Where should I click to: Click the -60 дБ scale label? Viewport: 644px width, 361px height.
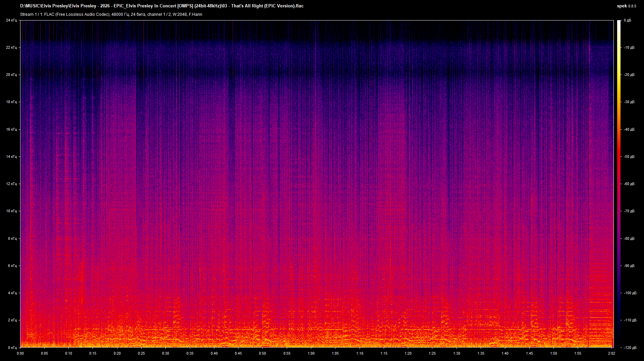click(x=629, y=184)
